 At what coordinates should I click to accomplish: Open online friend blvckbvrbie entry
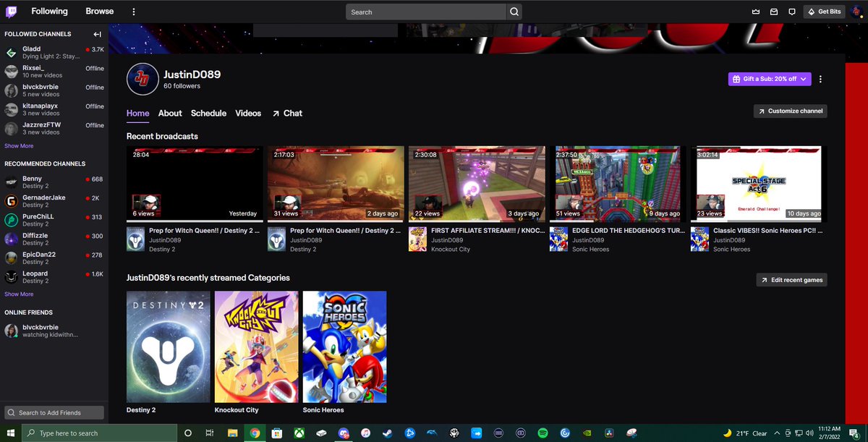coord(54,331)
